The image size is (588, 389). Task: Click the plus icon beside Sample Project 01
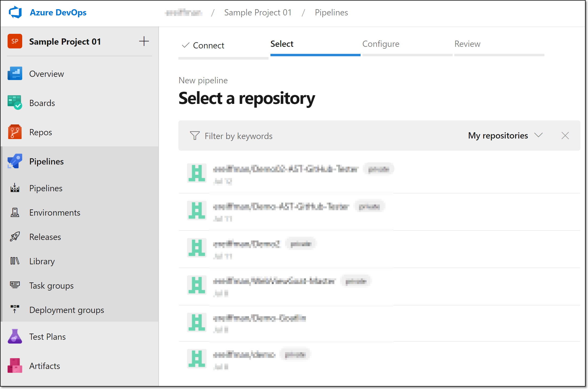pos(144,41)
